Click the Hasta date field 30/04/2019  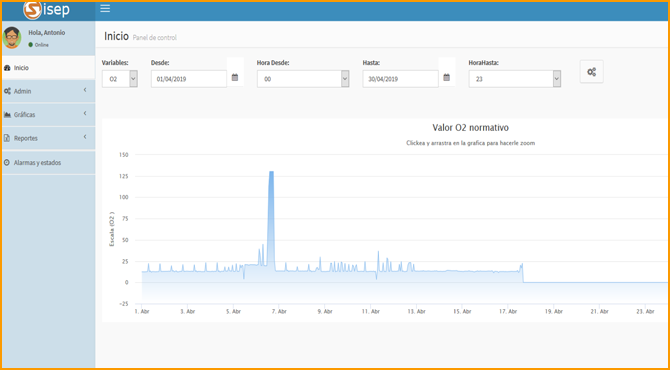pyautogui.click(x=400, y=79)
